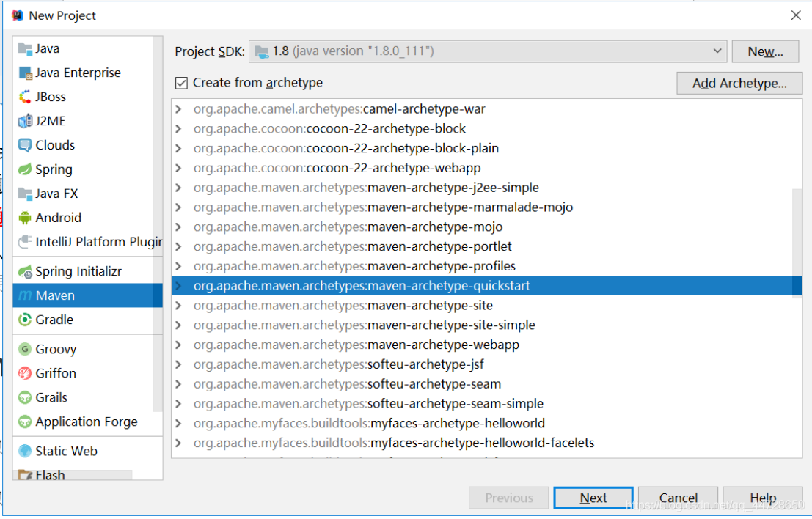
Task: Click the J2ME phone icon
Action: (x=25, y=121)
